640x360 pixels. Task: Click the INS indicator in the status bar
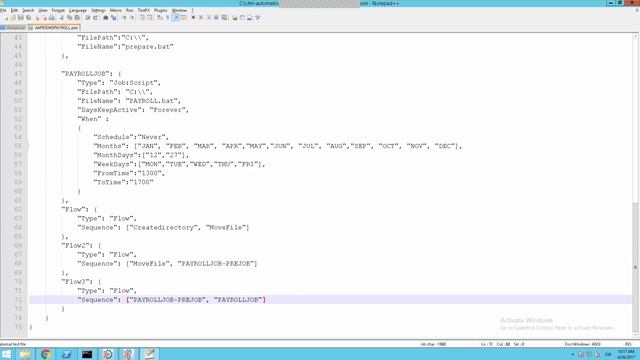pyautogui.click(x=628, y=344)
